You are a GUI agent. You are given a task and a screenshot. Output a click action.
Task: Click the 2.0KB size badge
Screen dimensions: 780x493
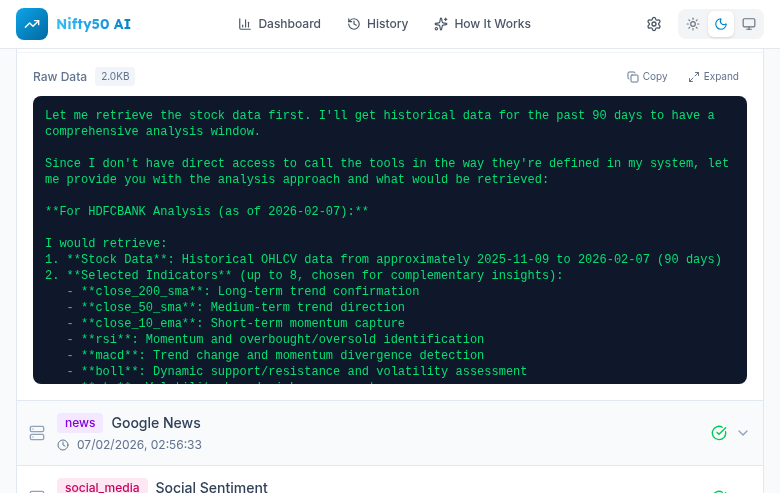click(x=115, y=76)
